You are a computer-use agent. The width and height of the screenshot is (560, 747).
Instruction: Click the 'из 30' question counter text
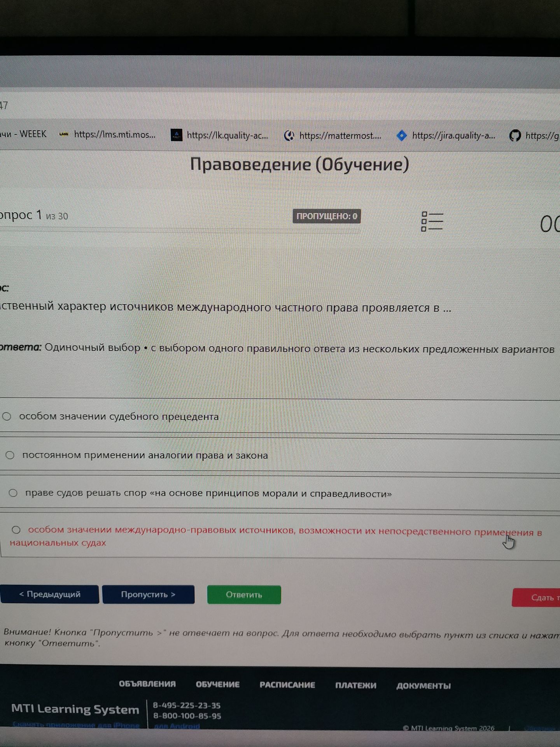click(57, 216)
